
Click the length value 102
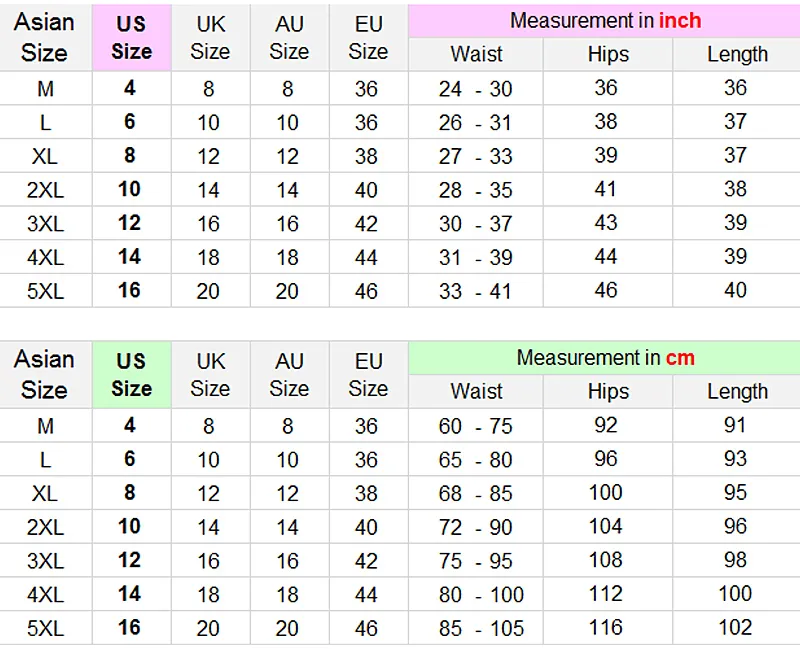(735, 628)
